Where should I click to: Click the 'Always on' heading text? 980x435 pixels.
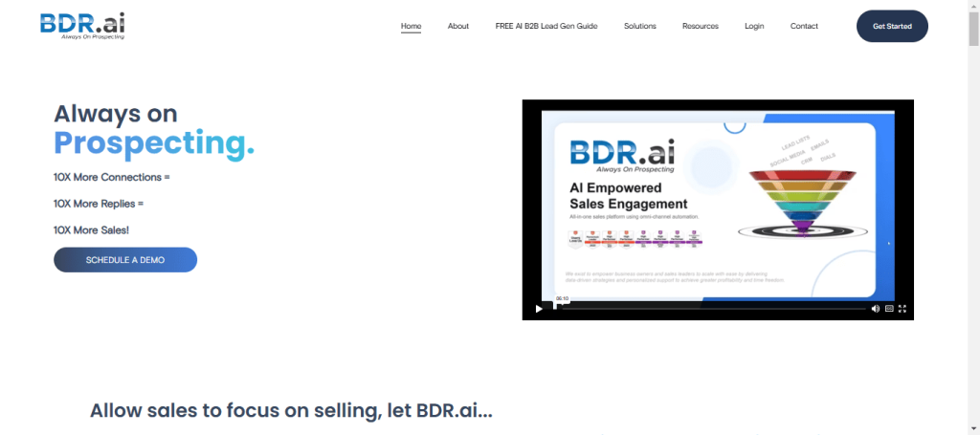116,114
